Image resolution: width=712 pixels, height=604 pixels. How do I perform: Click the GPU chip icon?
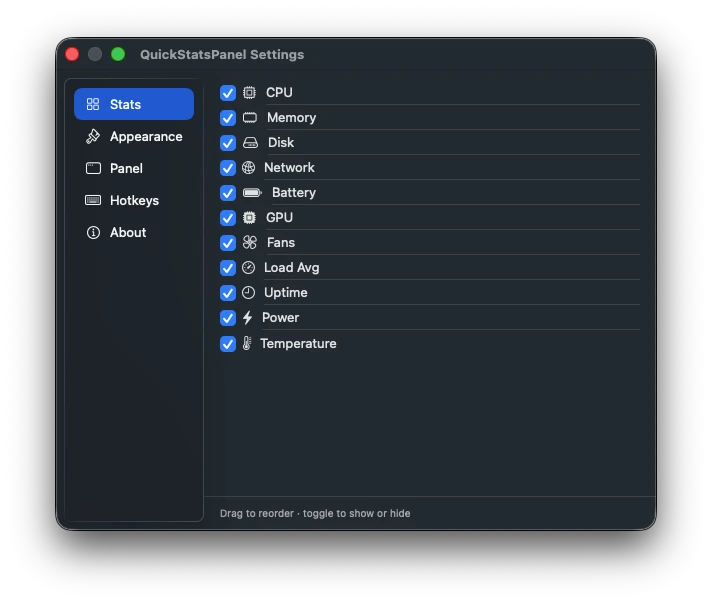click(x=249, y=218)
